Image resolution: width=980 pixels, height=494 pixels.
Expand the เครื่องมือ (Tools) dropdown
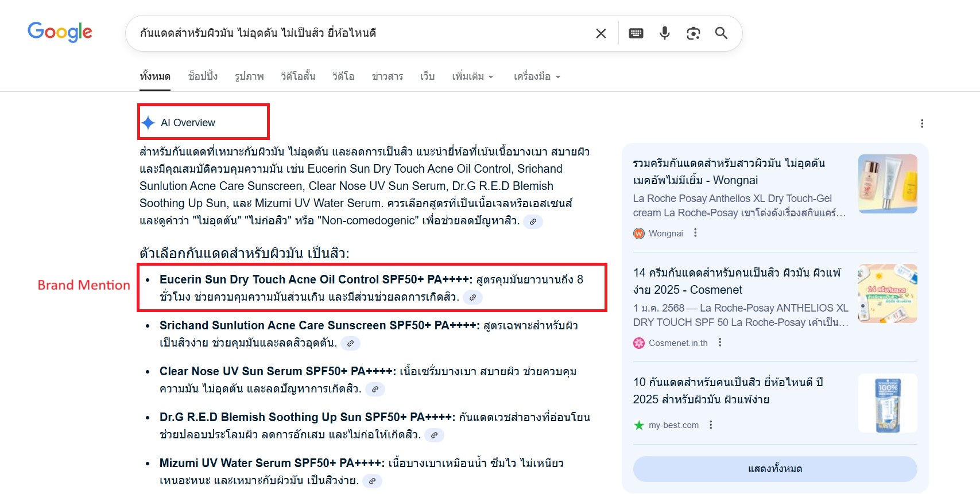point(536,76)
